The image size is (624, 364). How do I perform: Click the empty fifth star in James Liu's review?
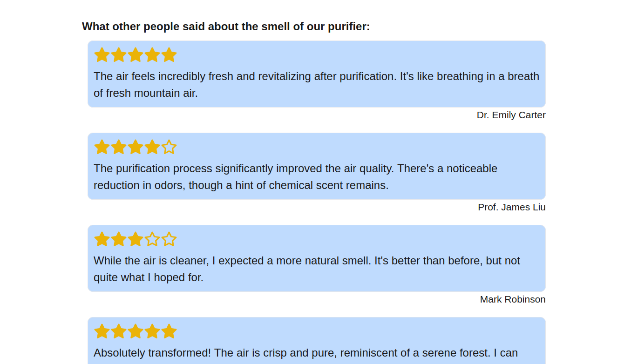(x=169, y=147)
